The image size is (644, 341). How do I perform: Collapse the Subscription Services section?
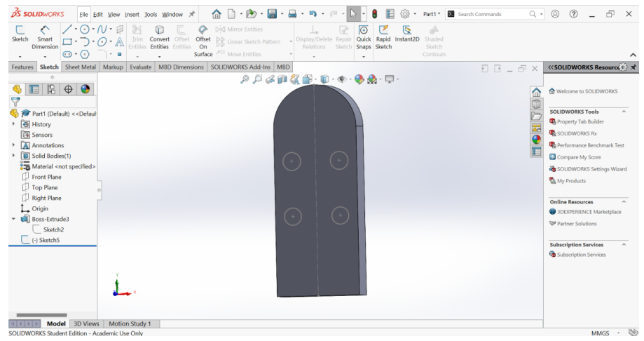[624, 244]
